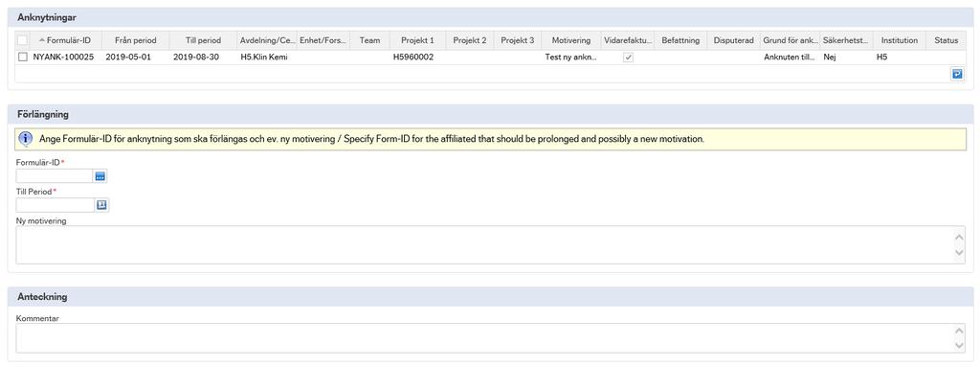Click Ny motivering scrollbar down arrow
980x367 pixels.
960,253
